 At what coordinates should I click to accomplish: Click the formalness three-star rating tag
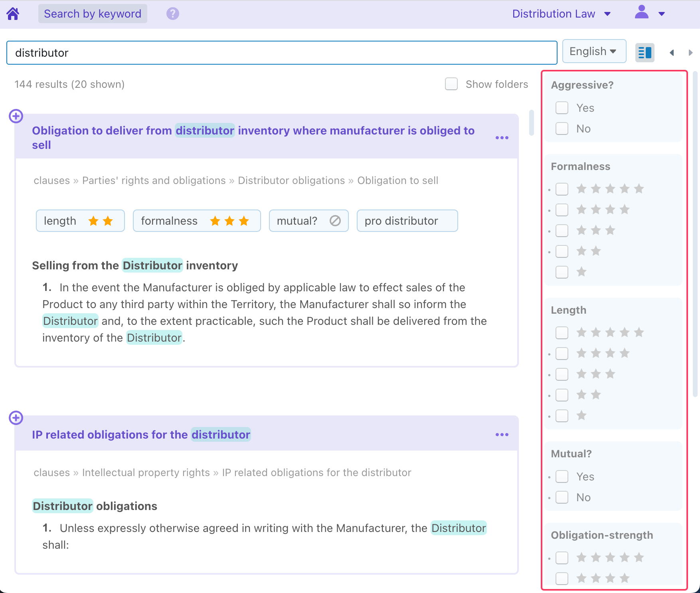[197, 221]
